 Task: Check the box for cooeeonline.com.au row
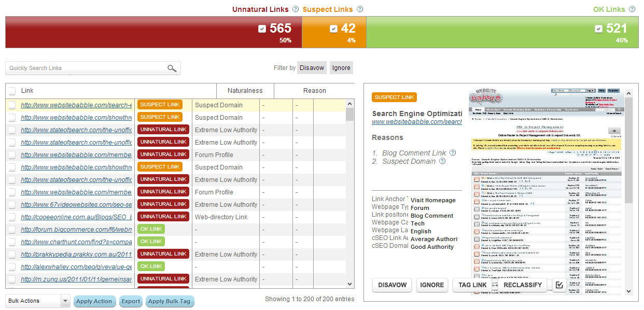[x=12, y=217]
